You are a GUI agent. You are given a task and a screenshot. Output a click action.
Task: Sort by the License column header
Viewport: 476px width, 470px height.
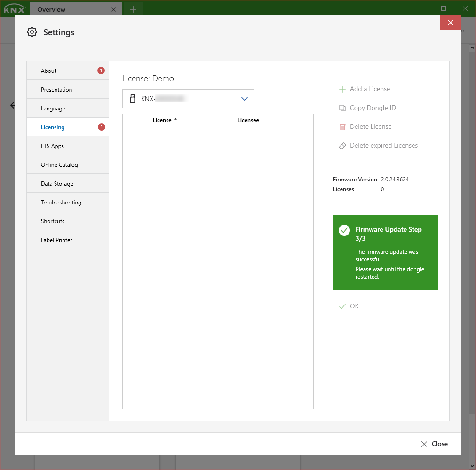coord(187,120)
